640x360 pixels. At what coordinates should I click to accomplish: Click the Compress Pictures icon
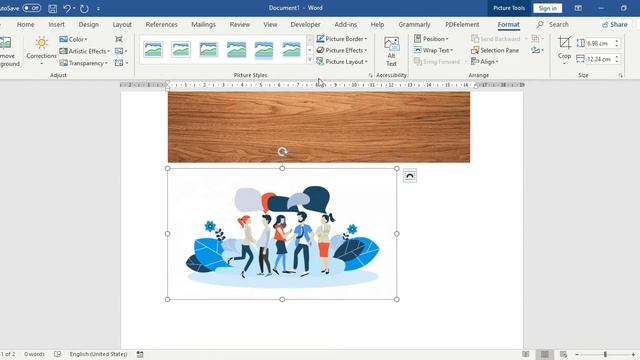click(119, 39)
